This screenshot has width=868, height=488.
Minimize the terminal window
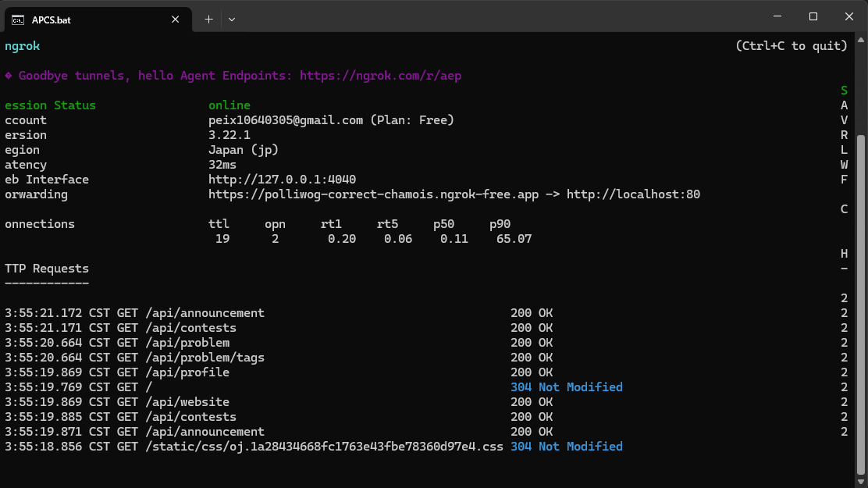pyautogui.click(x=777, y=16)
